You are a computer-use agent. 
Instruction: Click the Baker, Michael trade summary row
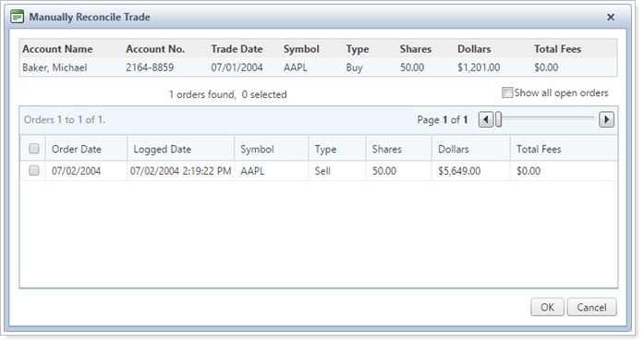(x=318, y=67)
